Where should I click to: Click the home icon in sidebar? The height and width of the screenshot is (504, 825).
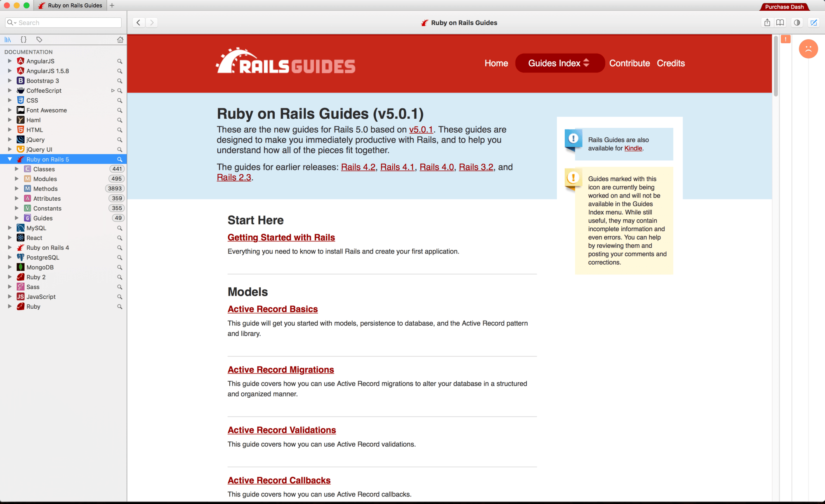click(x=120, y=40)
